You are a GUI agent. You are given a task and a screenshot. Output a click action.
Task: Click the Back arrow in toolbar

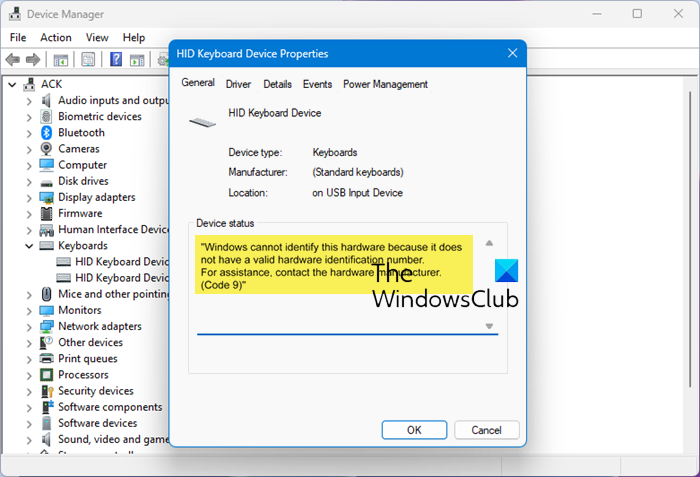[x=14, y=61]
